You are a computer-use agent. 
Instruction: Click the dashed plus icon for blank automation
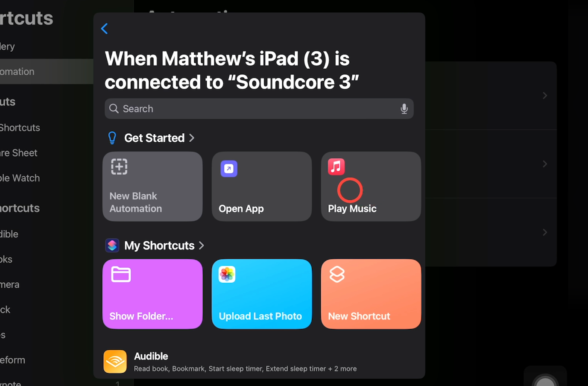click(119, 167)
